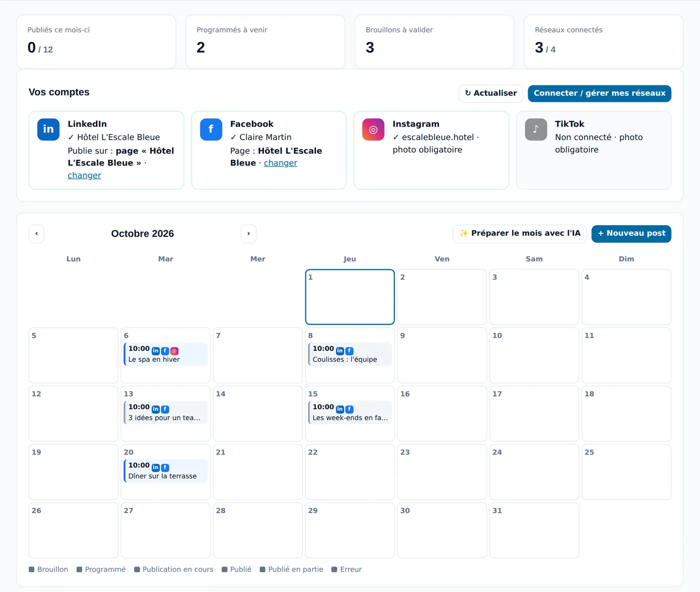Refresh accounts with Actualiser button
Viewport: 700px width, 592px height.
[490, 93]
